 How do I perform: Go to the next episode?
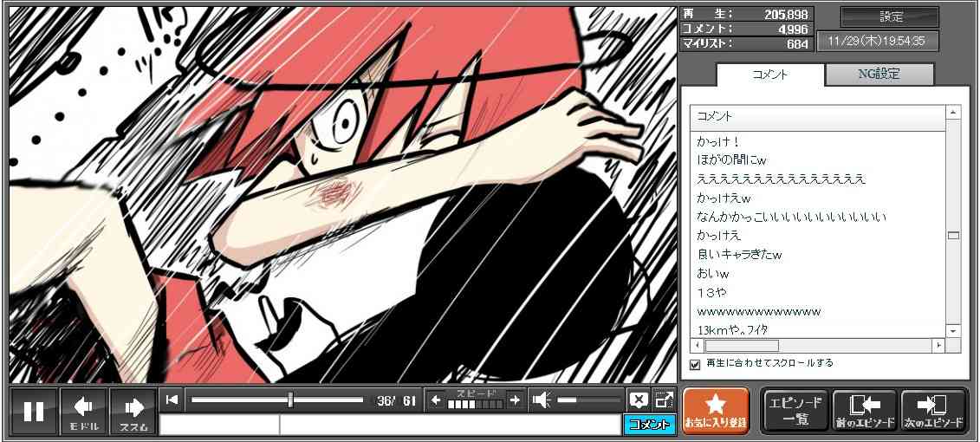[932, 411]
